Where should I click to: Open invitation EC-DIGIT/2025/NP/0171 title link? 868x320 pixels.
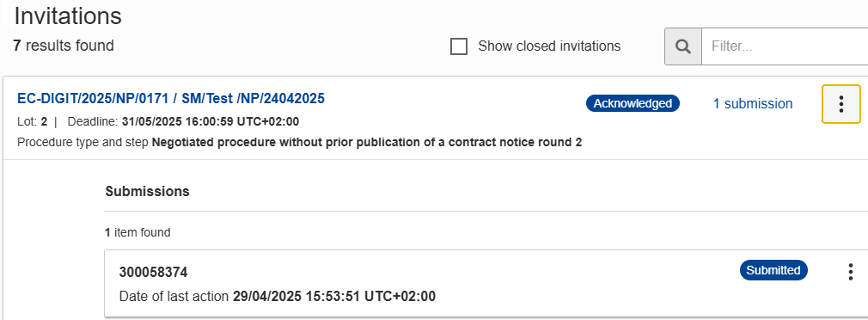171,99
